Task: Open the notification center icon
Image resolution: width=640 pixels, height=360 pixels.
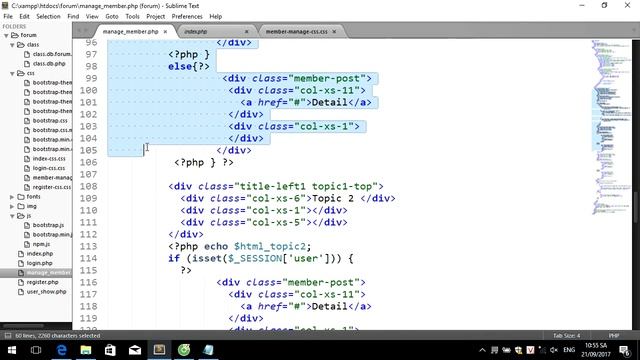Action: (x=624, y=350)
